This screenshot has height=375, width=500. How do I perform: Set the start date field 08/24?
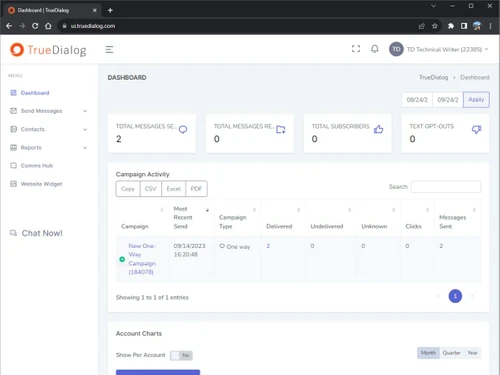point(417,100)
